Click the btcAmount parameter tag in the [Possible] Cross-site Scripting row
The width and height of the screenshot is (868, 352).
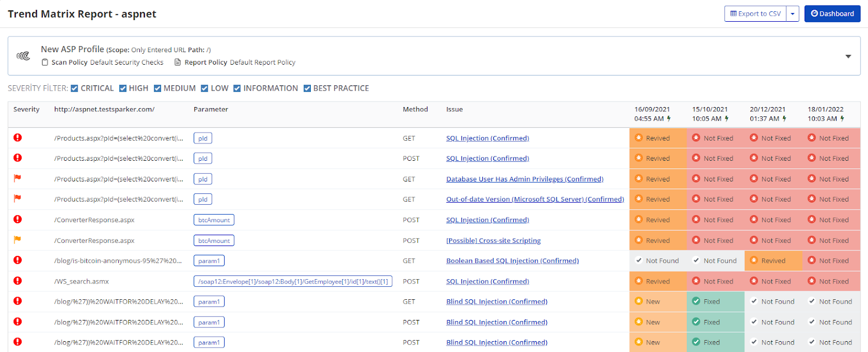[214, 241]
